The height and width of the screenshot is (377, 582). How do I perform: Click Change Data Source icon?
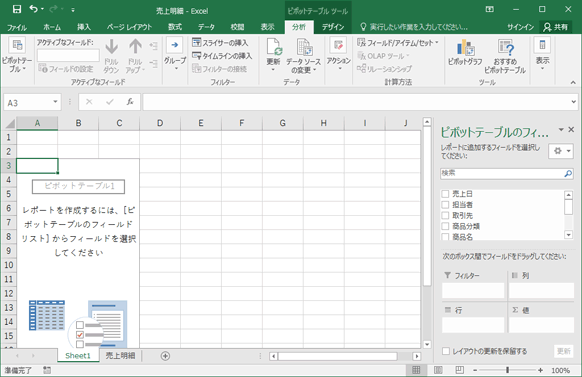pyautogui.click(x=304, y=47)
